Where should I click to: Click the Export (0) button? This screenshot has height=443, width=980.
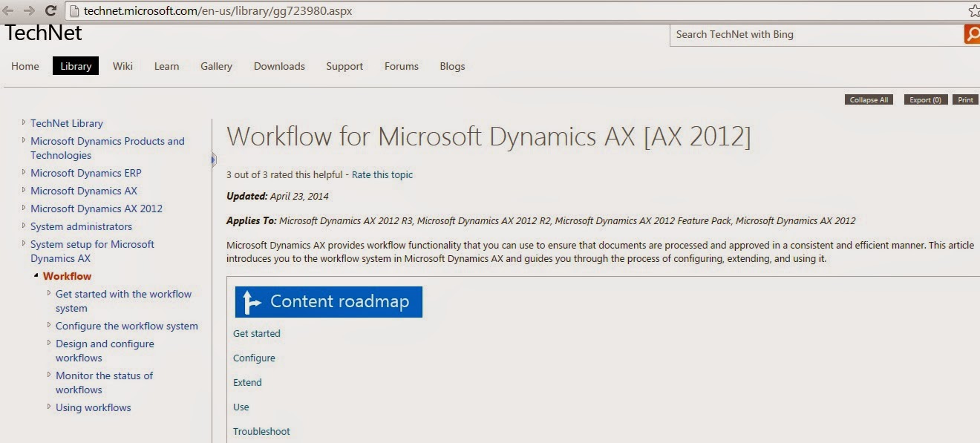coord(924,99)
